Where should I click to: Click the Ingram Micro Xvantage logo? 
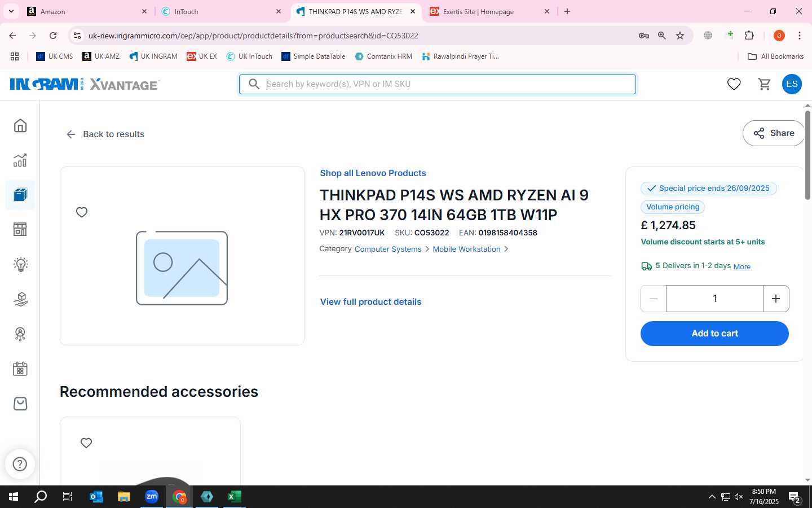coord(85,84)
